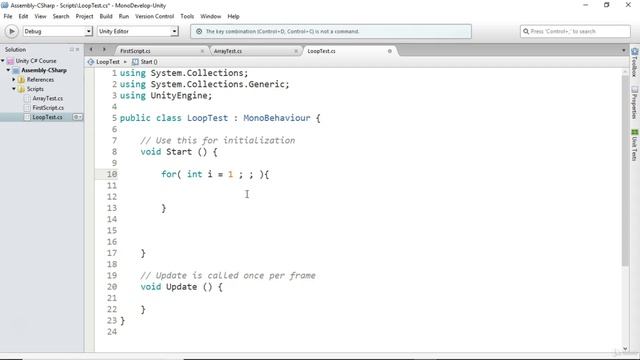Open the Window menu
This screenshot has height=360, width=640.
pos(211,16)
